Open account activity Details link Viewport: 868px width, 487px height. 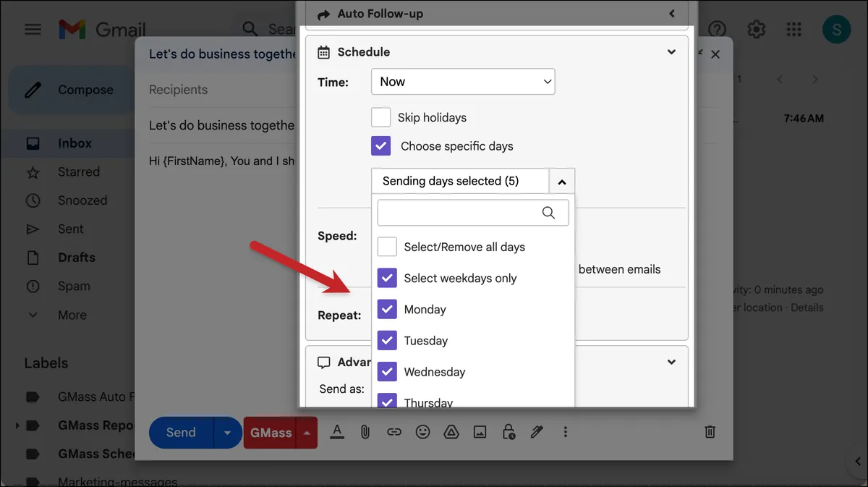coord(807,308)
